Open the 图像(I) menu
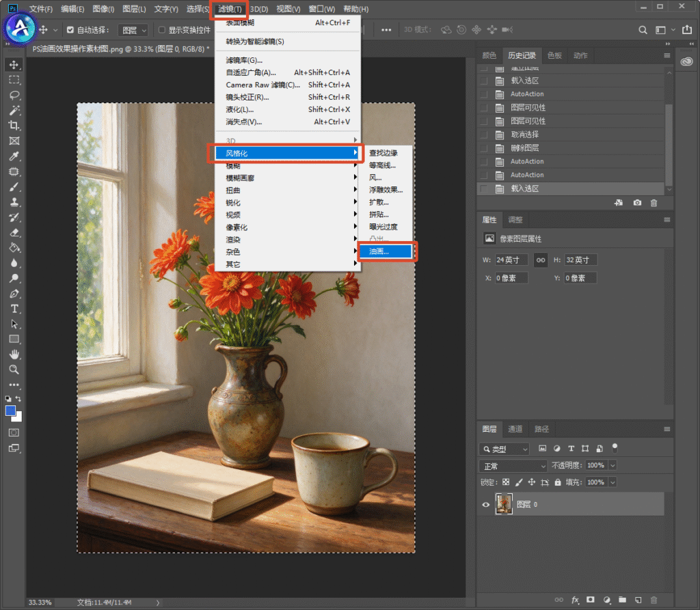Viewport: 700px width, 610px height. click(103, 9)
